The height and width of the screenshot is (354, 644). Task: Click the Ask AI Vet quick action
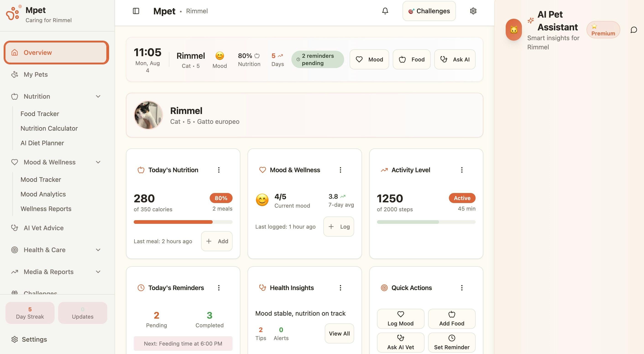(401, 342)
